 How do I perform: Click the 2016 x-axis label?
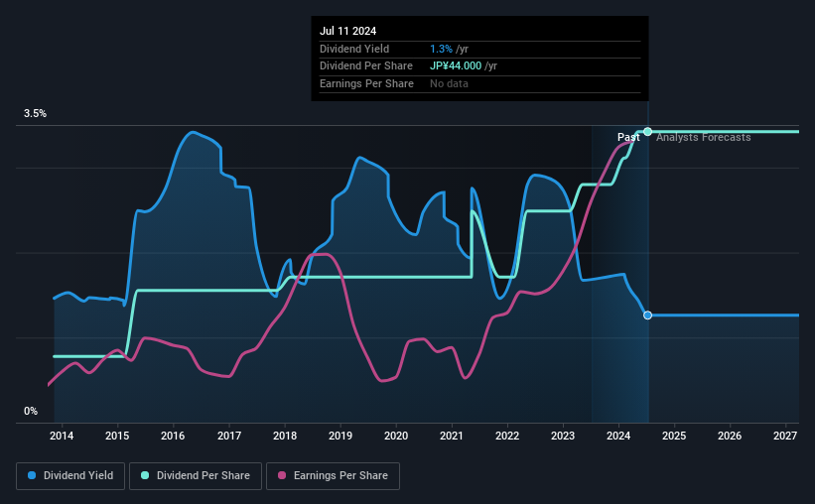(x=173, y=436)
